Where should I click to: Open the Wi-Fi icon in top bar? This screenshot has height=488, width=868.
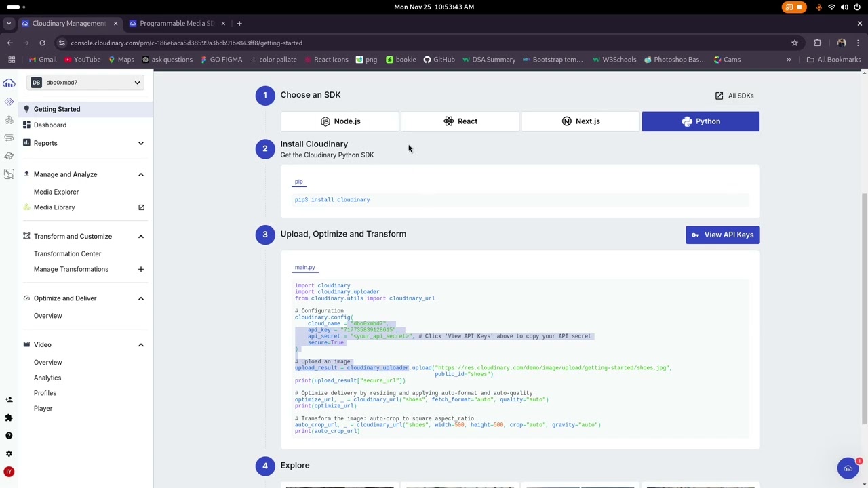coord(832,7)
